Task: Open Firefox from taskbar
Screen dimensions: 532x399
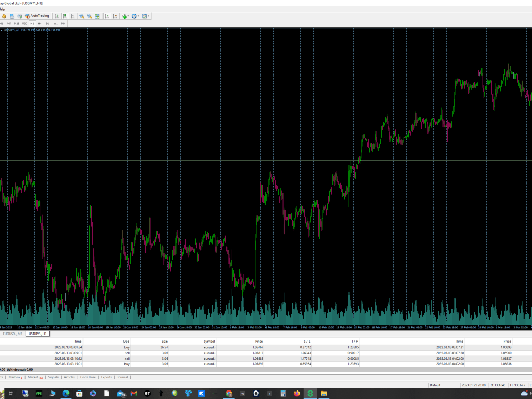Action: click(297, 394)
